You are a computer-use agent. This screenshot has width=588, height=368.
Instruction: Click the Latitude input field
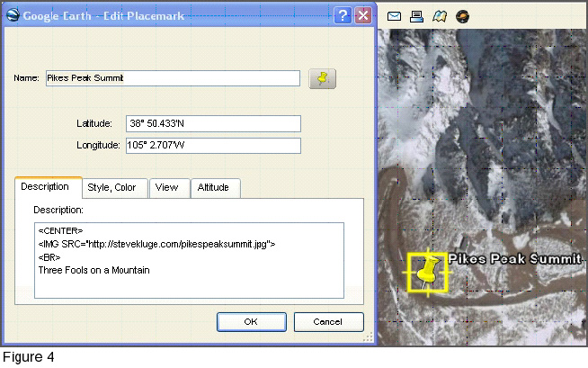[x=213, y=123]
